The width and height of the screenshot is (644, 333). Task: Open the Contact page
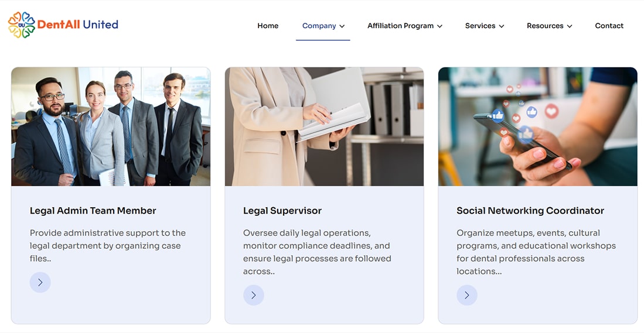[609, 26]
